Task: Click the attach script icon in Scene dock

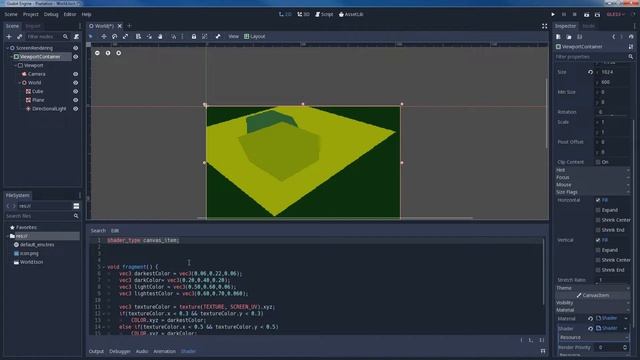Action: (x=76, y=37)
